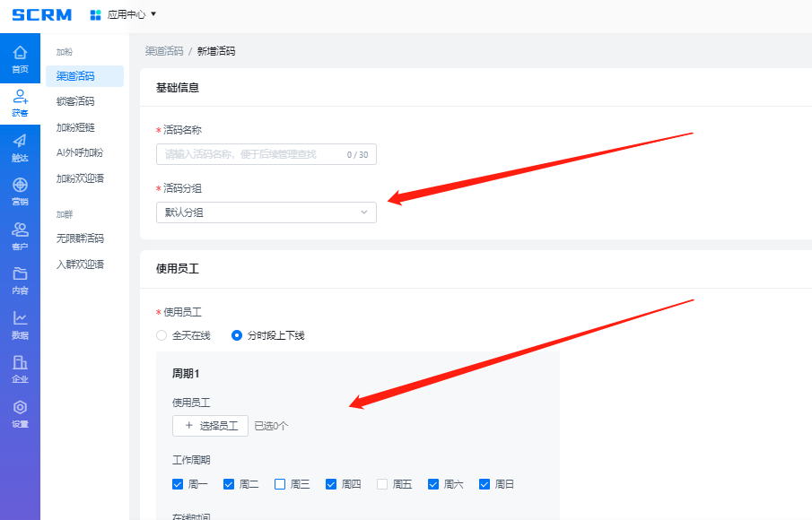Open the 触达 reach icon

pos(20,146)
